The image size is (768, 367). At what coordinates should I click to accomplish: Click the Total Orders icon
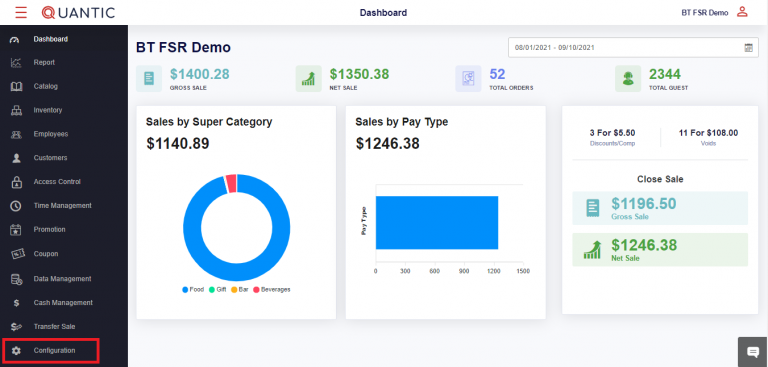(468, 78)
